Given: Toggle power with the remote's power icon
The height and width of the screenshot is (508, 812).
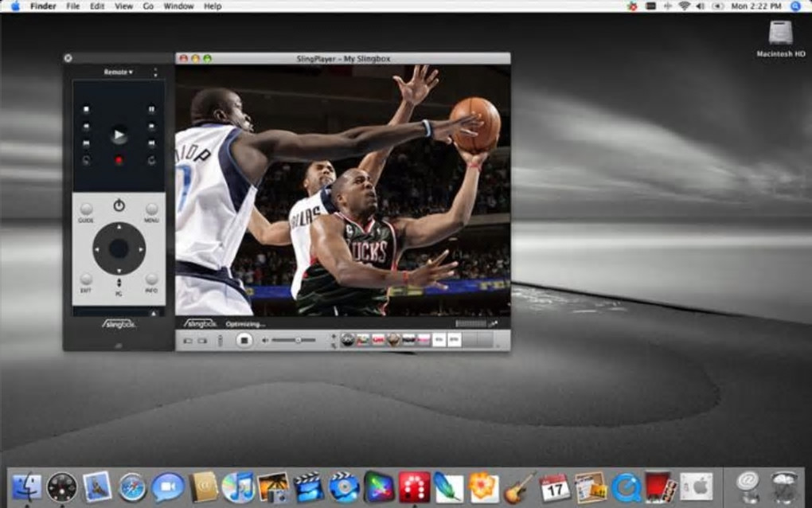Looking at the screenshot, I should click(x=119, y=205).
